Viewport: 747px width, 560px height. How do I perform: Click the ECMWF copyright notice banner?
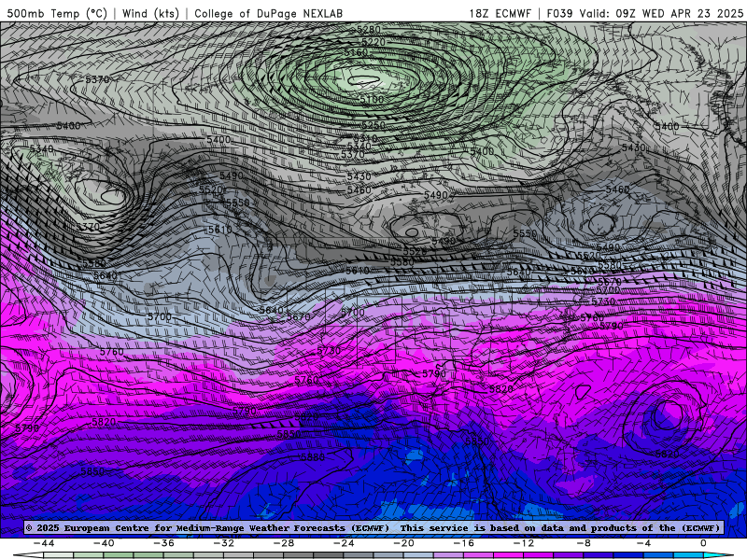(373, 527)
